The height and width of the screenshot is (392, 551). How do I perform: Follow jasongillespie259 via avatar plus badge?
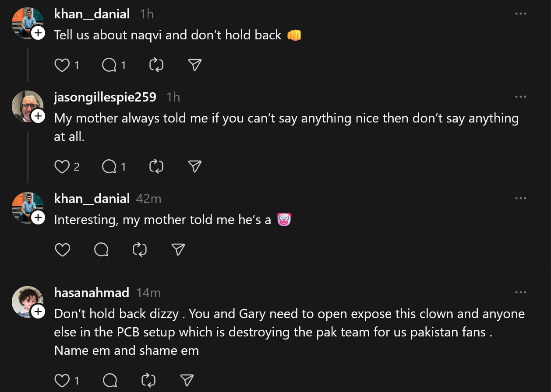pos(39,116)
